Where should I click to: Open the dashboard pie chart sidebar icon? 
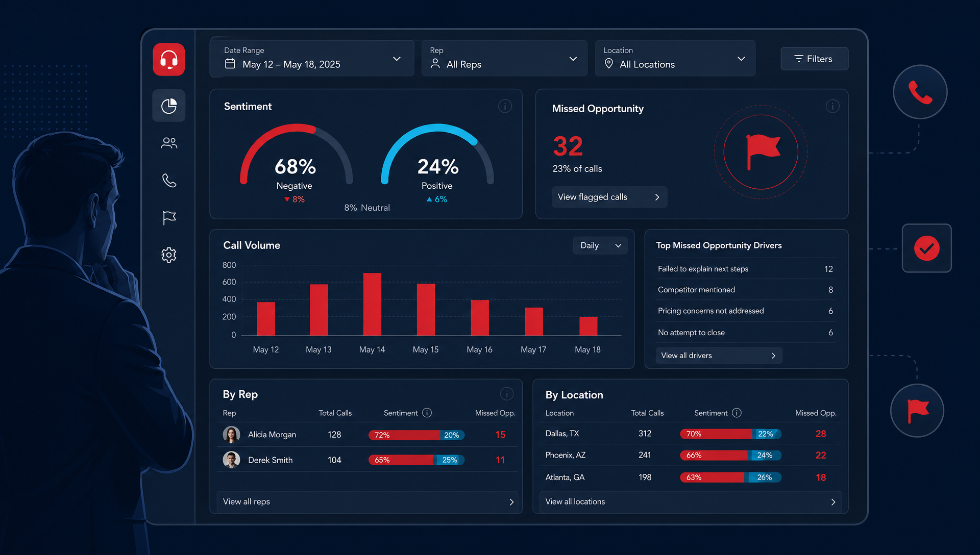169,106
